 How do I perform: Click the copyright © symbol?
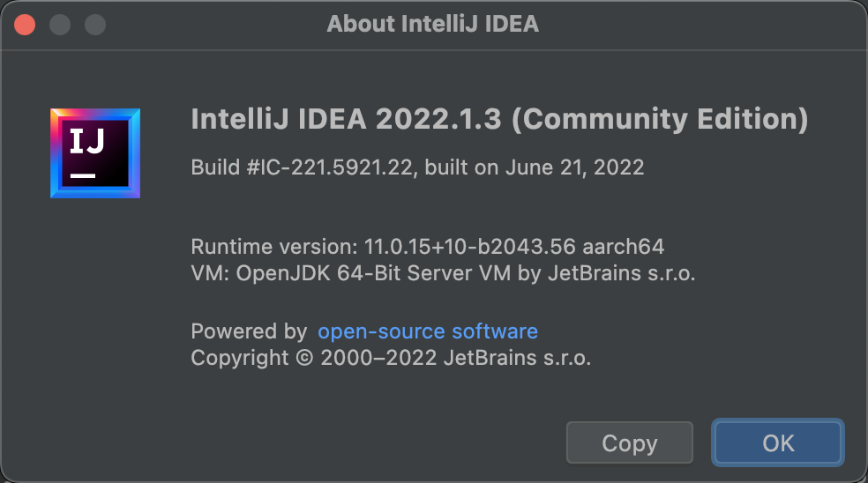pos(304,358)
